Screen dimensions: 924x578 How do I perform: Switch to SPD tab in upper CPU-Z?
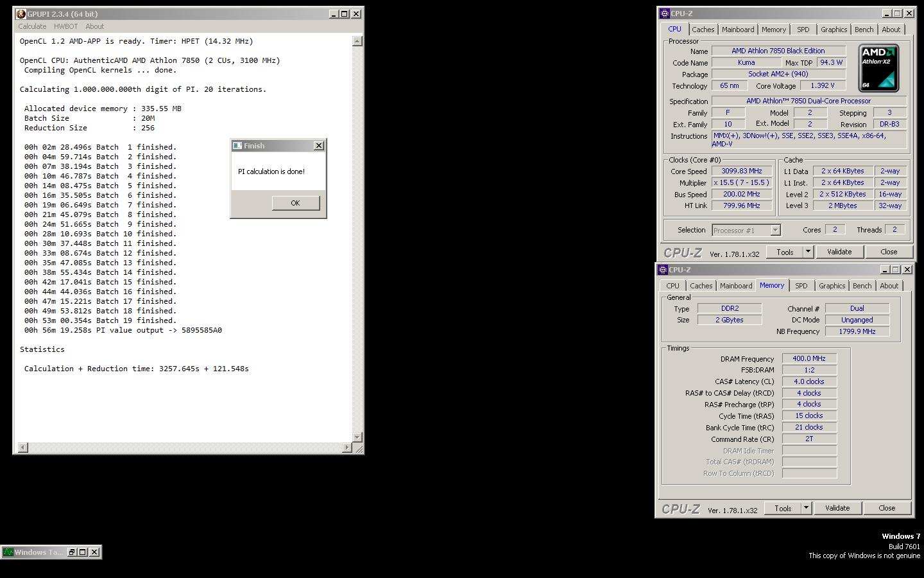(x=803, y=30)
